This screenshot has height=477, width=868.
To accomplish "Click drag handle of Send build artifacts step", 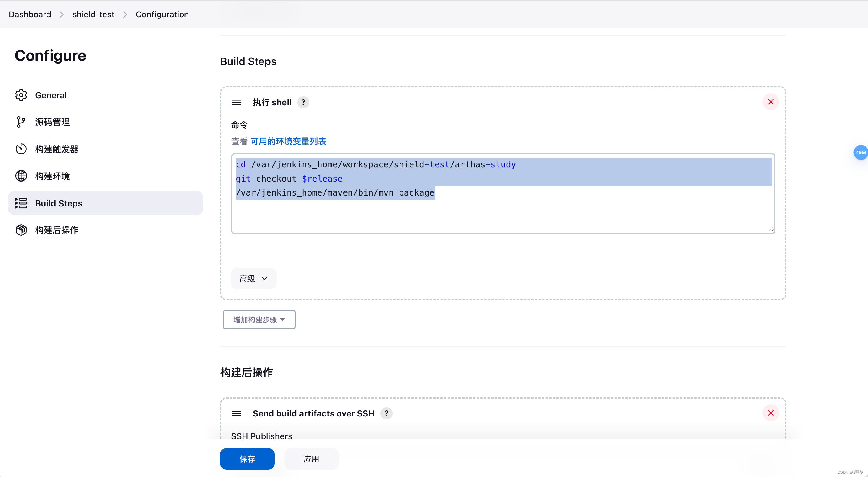I will (x=237, y=413).
